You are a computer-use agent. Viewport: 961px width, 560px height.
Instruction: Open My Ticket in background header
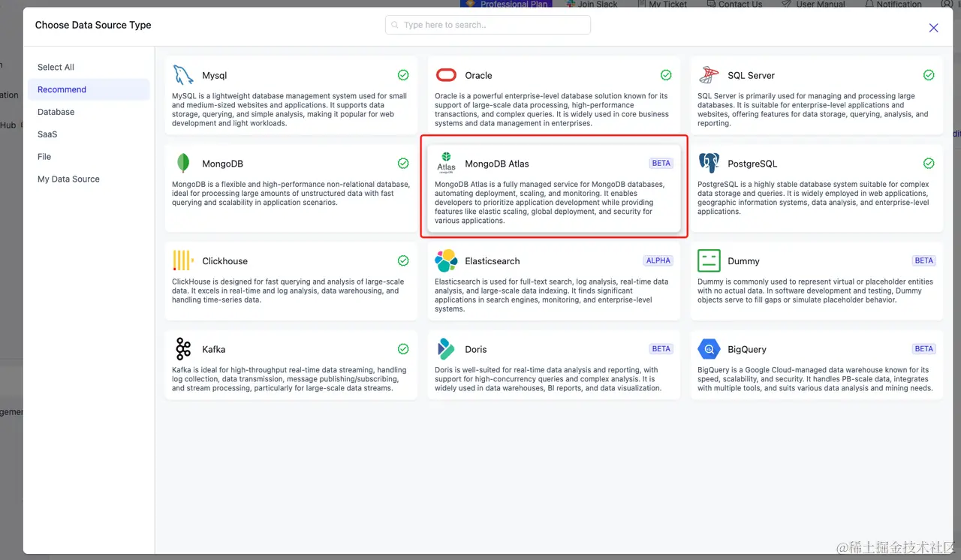(661, 4)
